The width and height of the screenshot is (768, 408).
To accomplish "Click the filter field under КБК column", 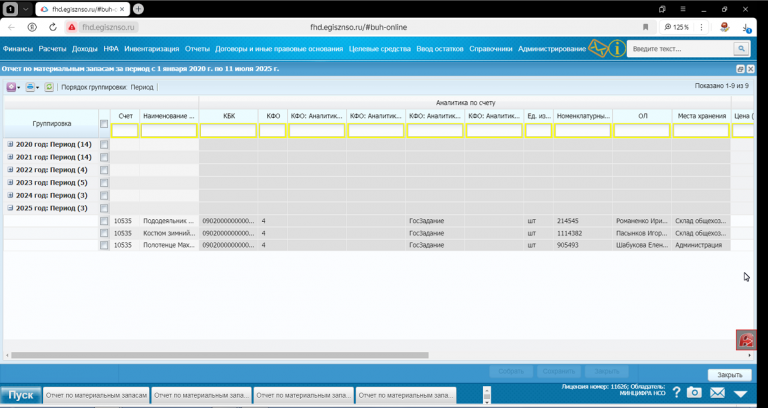I will [x=228, y=130].
